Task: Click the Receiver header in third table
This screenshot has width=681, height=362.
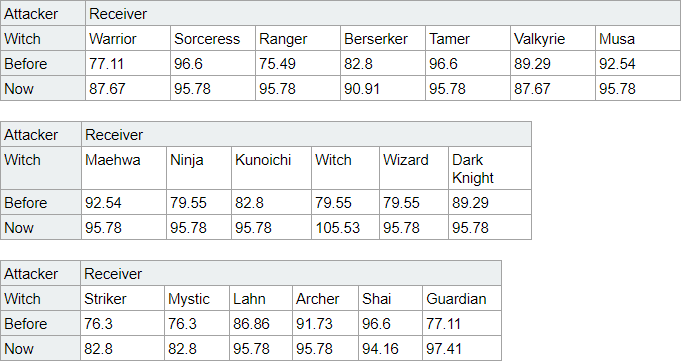Action: click(x=291, y=273)
